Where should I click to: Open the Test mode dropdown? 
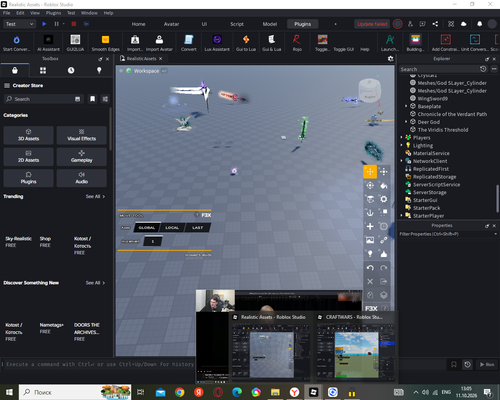coord(19,24)
